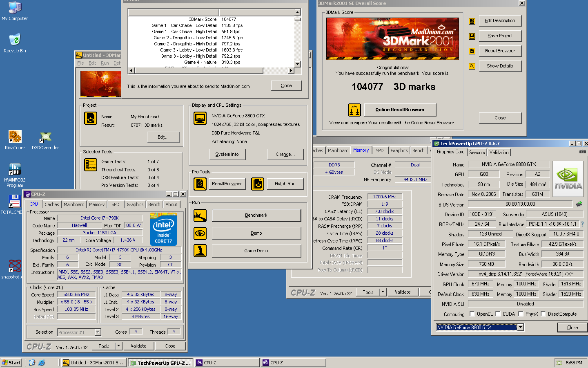This screenshot has width=588, height=368.
Task: Click the Save Project floppy icon
Action: click(x=472, y=36)
